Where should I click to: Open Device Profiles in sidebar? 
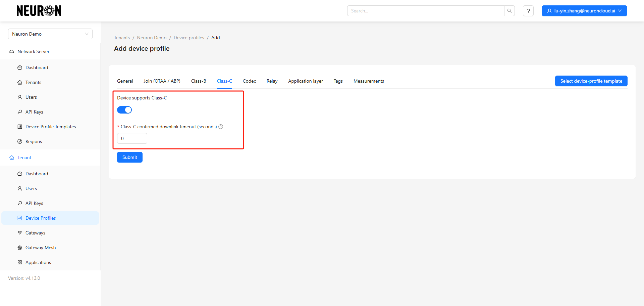click(x=50, y=218)
